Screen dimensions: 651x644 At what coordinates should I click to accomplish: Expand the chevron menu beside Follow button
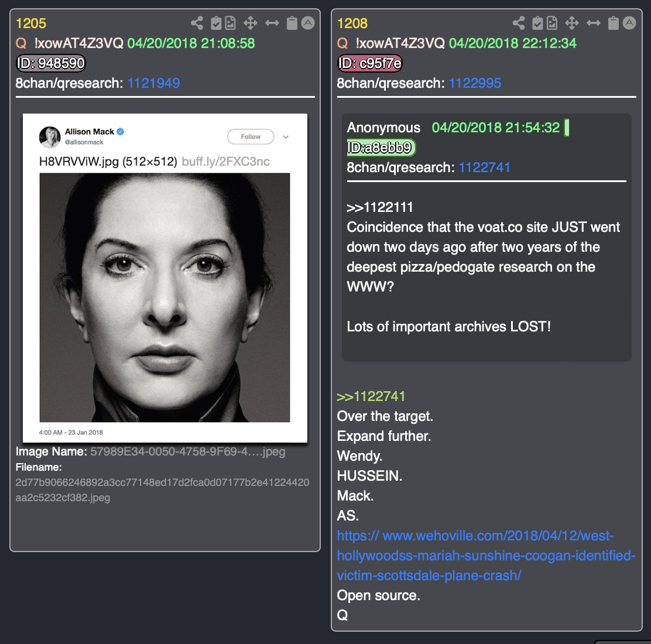[286, 136]
